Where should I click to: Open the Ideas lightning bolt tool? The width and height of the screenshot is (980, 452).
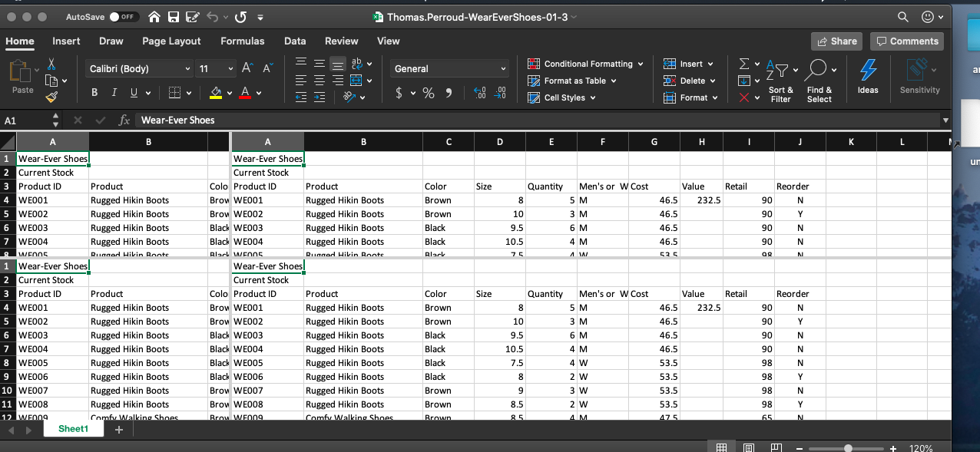868,77
